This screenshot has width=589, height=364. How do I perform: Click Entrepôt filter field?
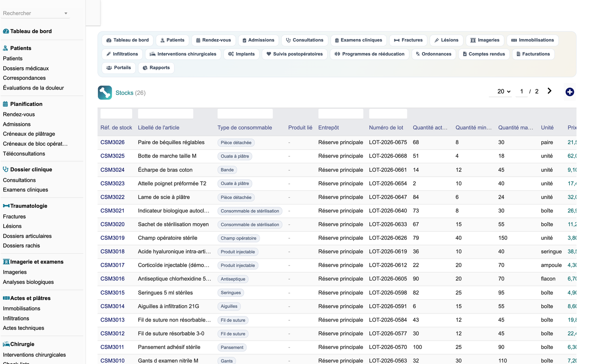click(x=341, y=114)
